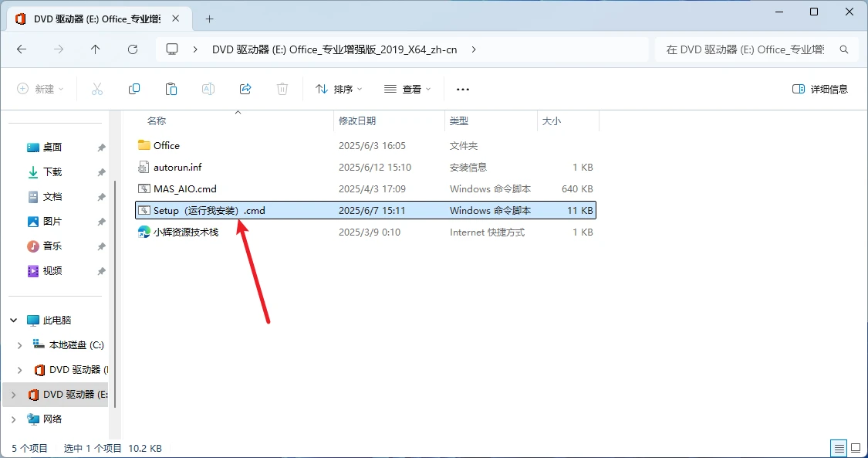Click the 640 KB size cell
Viewport: 868px width, 458px height.
[x=577, y=189]
